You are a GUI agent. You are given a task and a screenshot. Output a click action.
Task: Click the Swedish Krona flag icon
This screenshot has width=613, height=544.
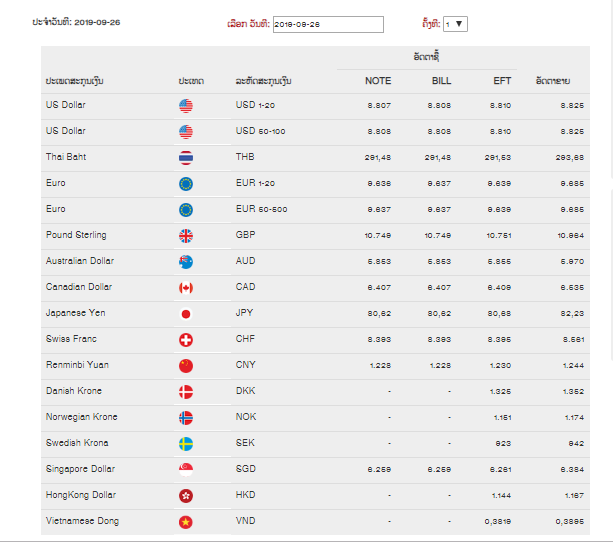click(x=186, y=444)
